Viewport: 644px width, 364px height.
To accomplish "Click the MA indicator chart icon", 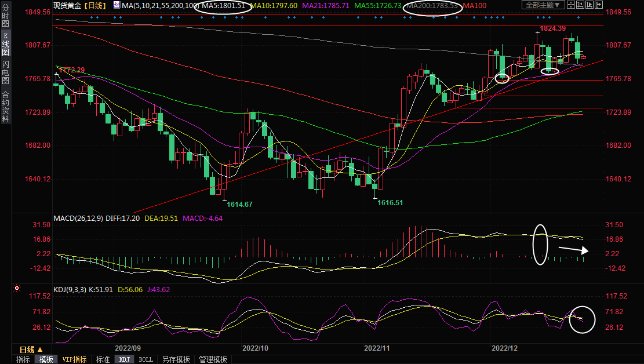I will (x=117, y=5).
